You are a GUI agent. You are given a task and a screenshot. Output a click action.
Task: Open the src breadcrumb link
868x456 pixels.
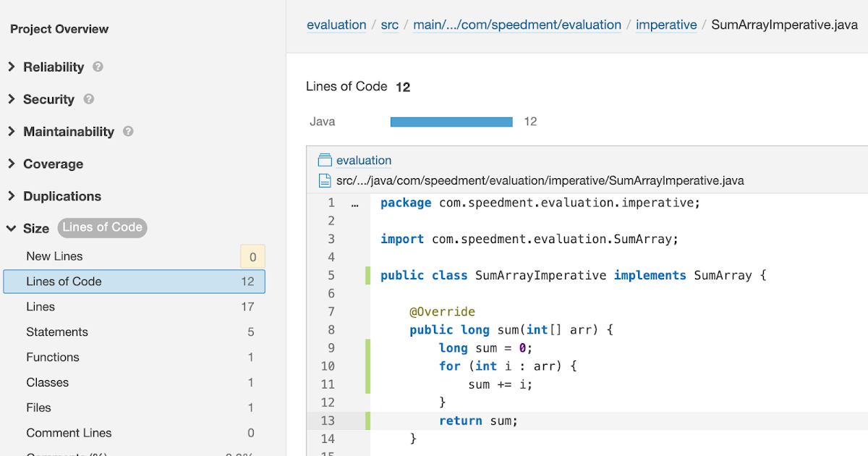tap(389, 24)
